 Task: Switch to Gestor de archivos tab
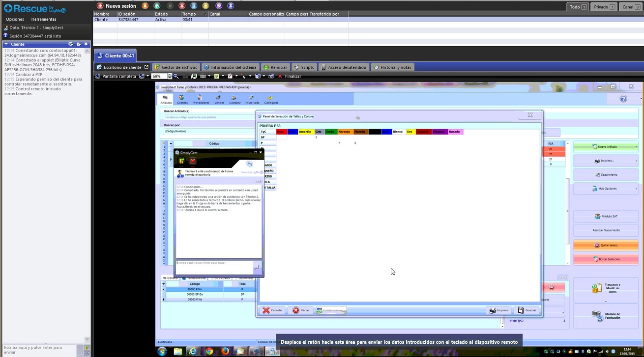tap(176, 67)
